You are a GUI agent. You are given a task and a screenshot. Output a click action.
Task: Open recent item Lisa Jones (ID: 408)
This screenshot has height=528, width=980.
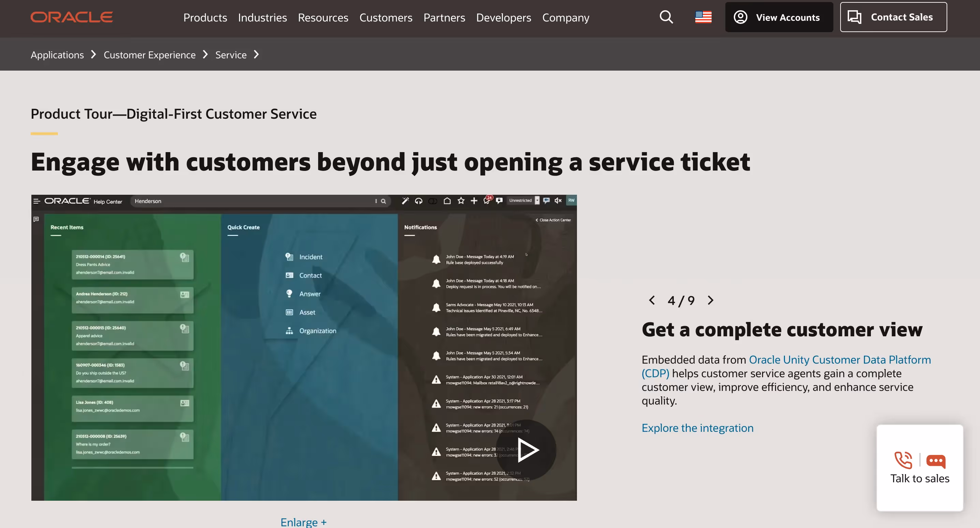pos(132,408)
